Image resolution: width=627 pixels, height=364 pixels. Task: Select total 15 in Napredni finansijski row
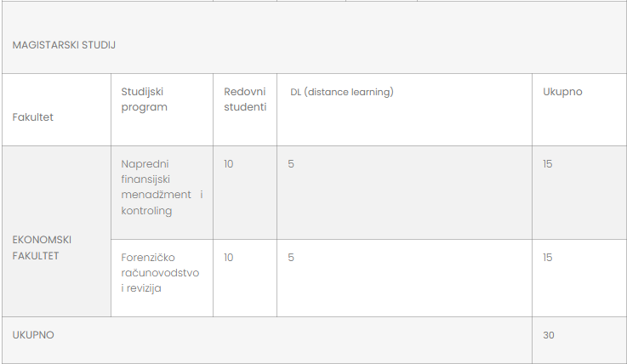point(547,164)
